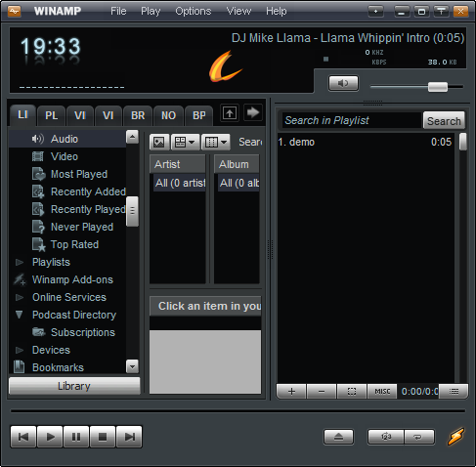476x467 pixels.
Task: Click the Winamp logo icon in title bar
Action: (15, 12)
